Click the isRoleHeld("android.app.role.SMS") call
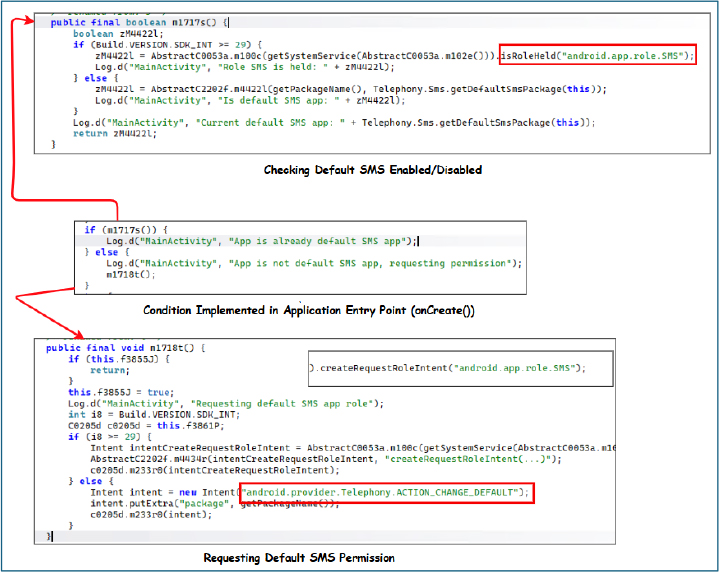 [597, 56]
